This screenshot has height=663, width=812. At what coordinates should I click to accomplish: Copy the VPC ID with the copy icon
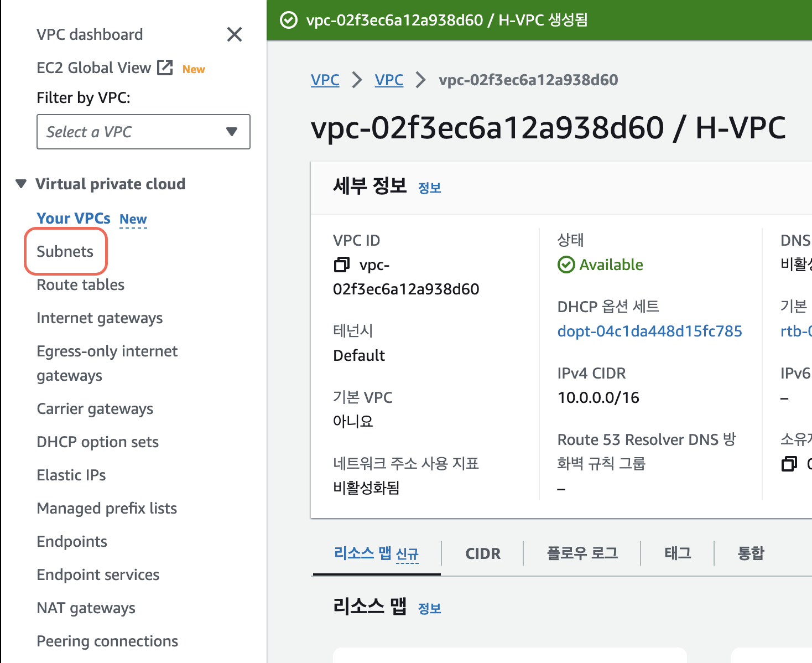pos(342,265)
